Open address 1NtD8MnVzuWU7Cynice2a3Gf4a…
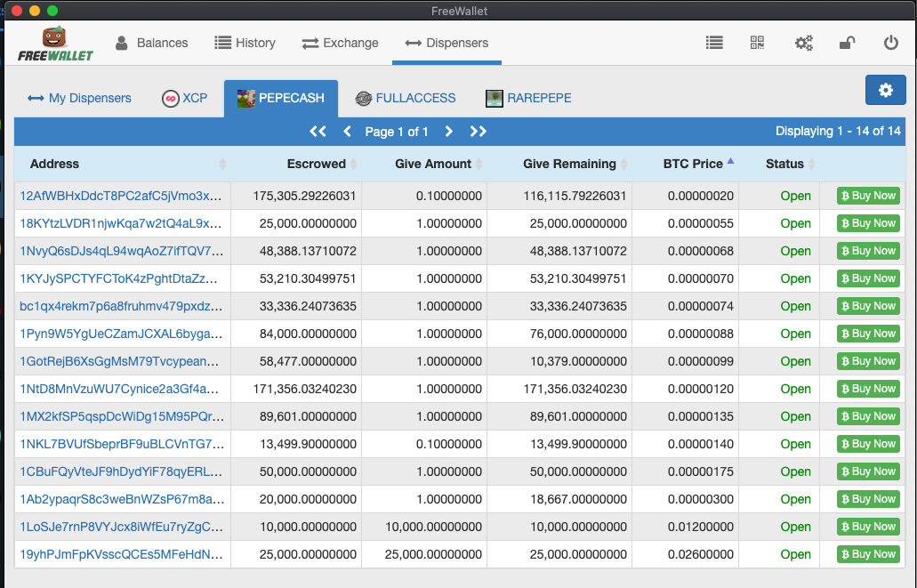The width and height of the screenshot is (917, 588). coord(119,389)
